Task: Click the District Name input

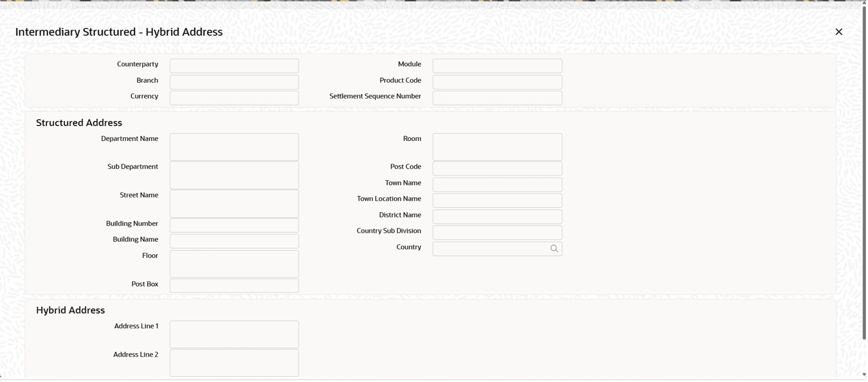Action: point(497,216)
